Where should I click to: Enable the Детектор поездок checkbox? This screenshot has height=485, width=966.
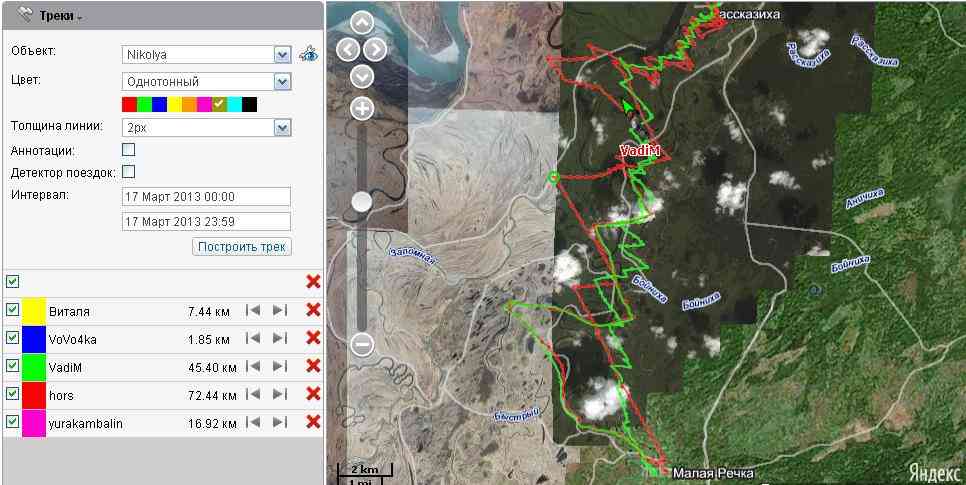128,172
